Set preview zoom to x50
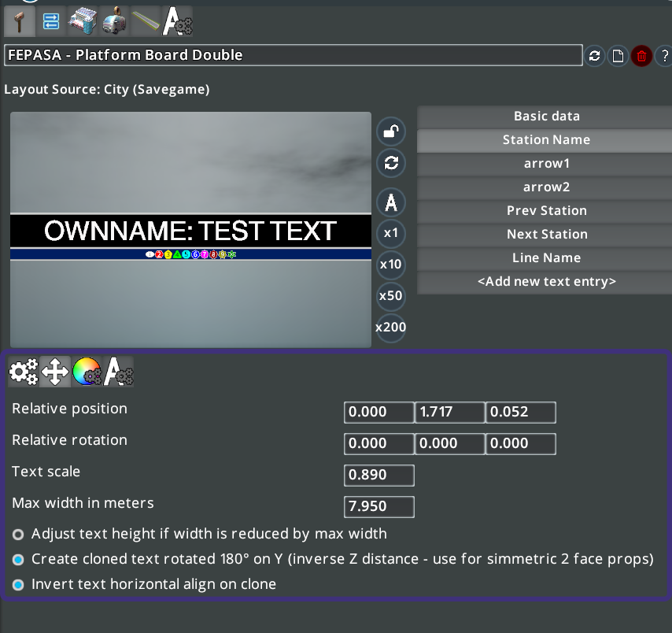672x633 pixels. click(x=391, y=296)
